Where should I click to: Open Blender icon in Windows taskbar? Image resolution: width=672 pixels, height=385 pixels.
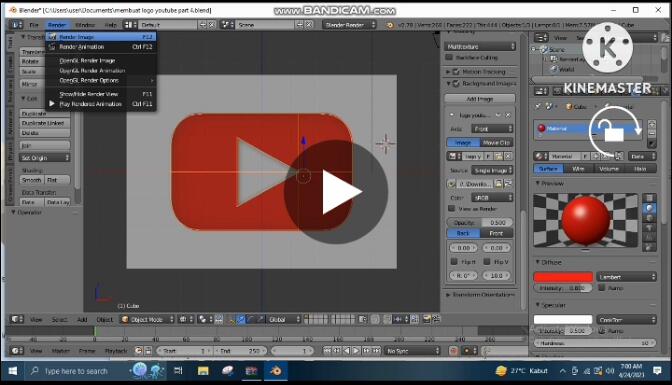[x=276, y=371]
